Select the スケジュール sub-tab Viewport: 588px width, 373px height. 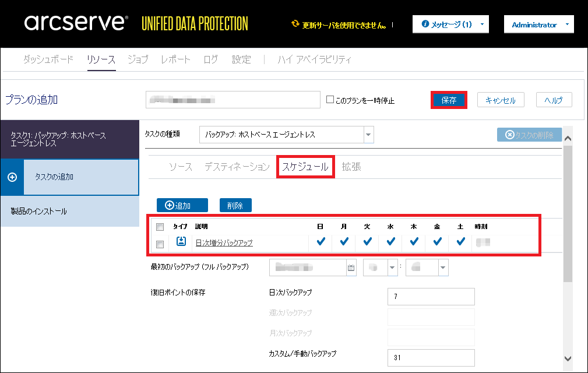(x=305, y=167)
